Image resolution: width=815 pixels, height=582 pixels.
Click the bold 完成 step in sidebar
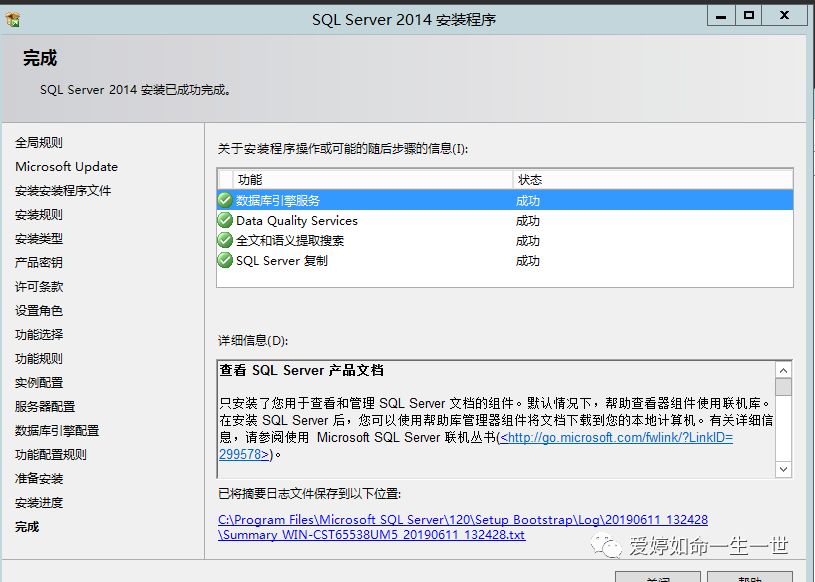(27, 526)
